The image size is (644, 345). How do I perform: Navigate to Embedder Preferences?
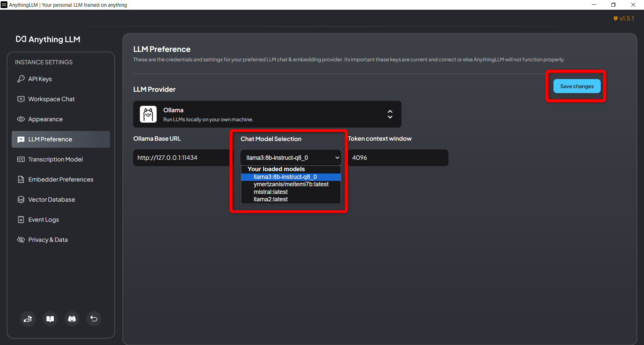click(x=61, y=180)
